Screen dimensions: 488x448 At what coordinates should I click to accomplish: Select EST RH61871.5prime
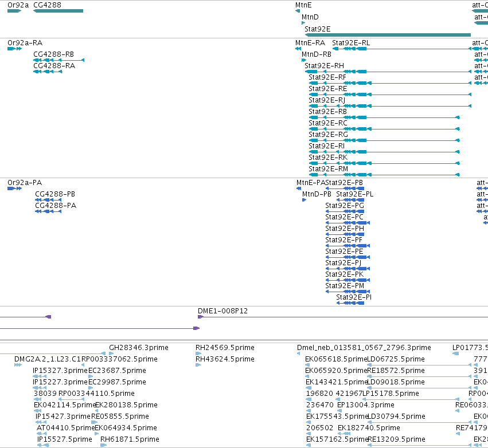pyautogui.click(x=130, y=440)
